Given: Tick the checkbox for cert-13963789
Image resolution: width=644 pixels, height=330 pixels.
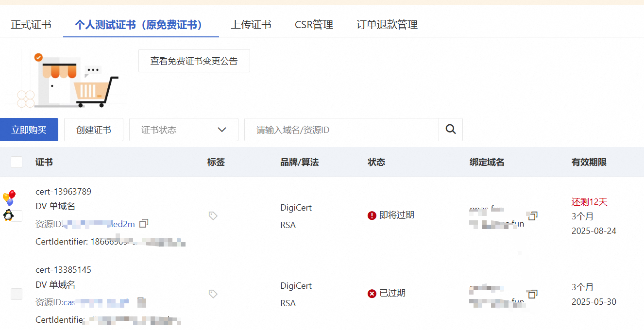Looking at the screenshot, I should tap(17, 216).
